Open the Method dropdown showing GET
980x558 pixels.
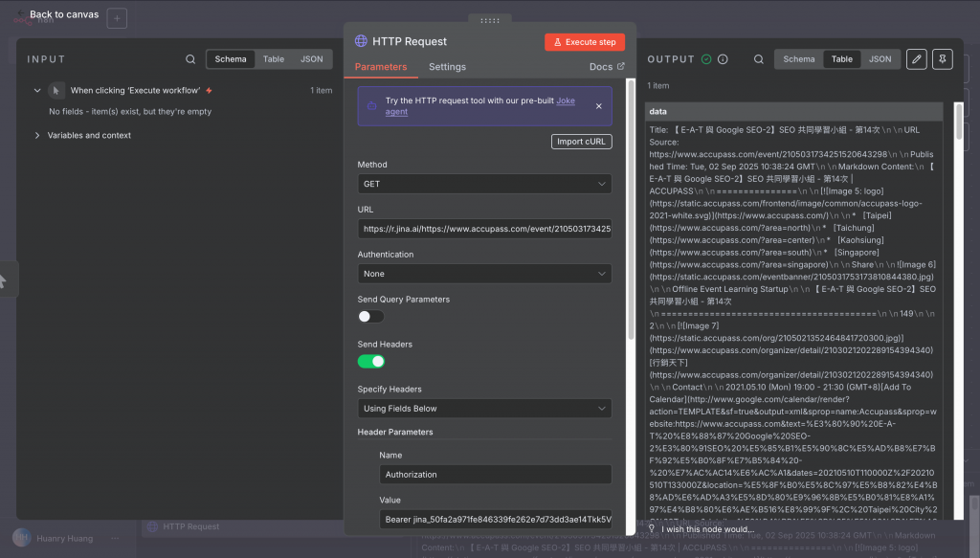tap(484, 184)
